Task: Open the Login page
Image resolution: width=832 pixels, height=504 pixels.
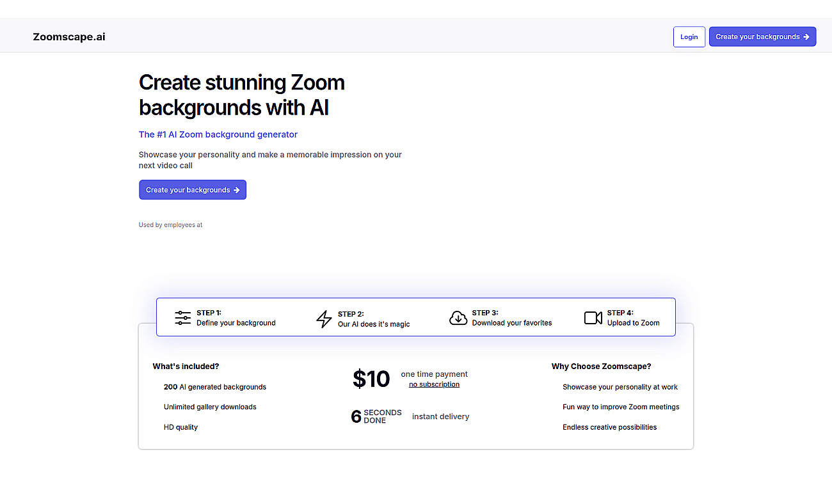Action: pyautogui.click(x=689, y=37)
